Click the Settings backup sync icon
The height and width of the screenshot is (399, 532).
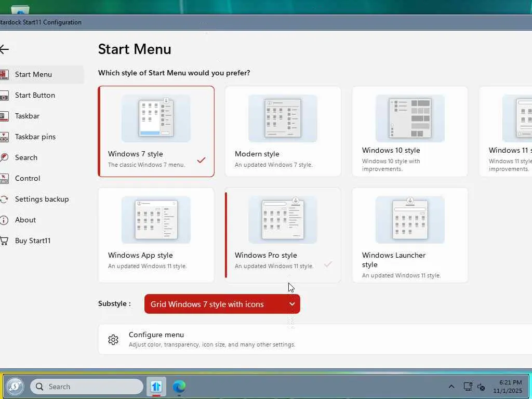tap(4, 199)
